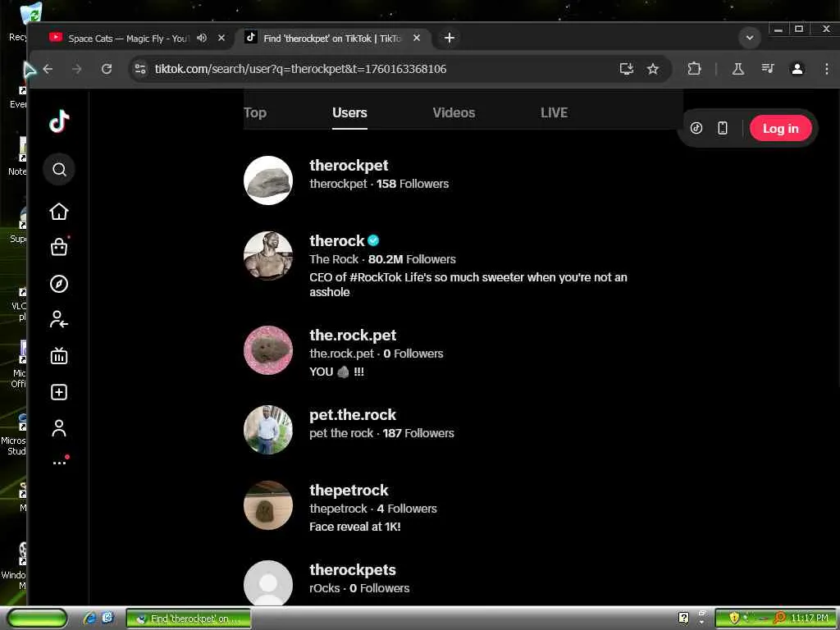Screen dimensions: 840x630
Task: Switch to the LIVE search tab
Action: tap(554, 113)
